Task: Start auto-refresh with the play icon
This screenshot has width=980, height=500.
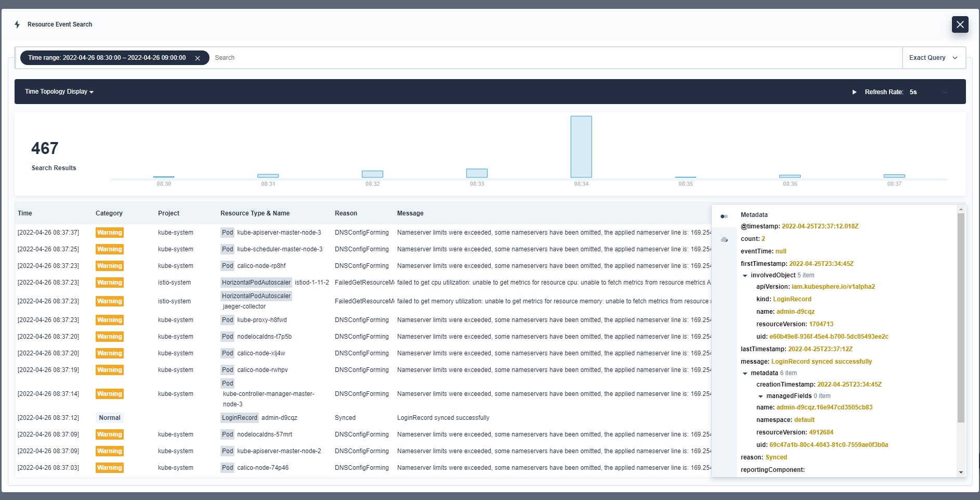Action: (854, 92)
